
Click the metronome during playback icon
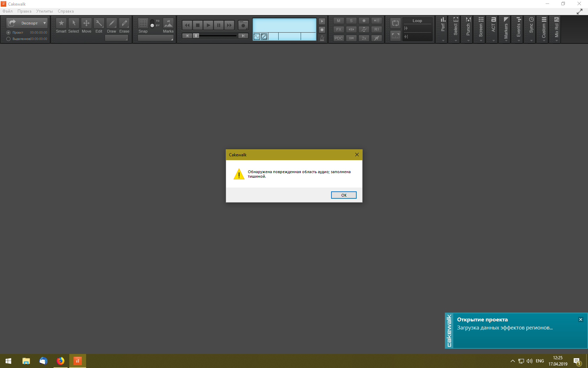coord(322,21)
